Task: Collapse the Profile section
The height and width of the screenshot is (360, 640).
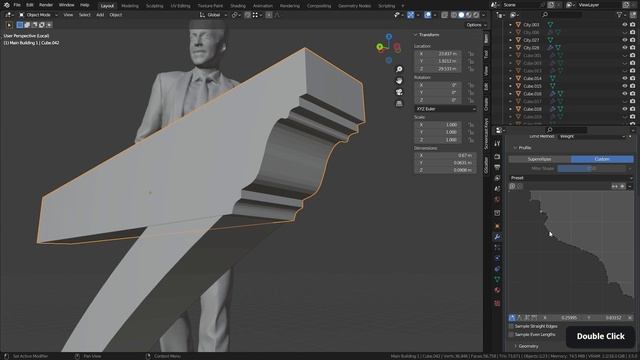Action: [523, 148]
